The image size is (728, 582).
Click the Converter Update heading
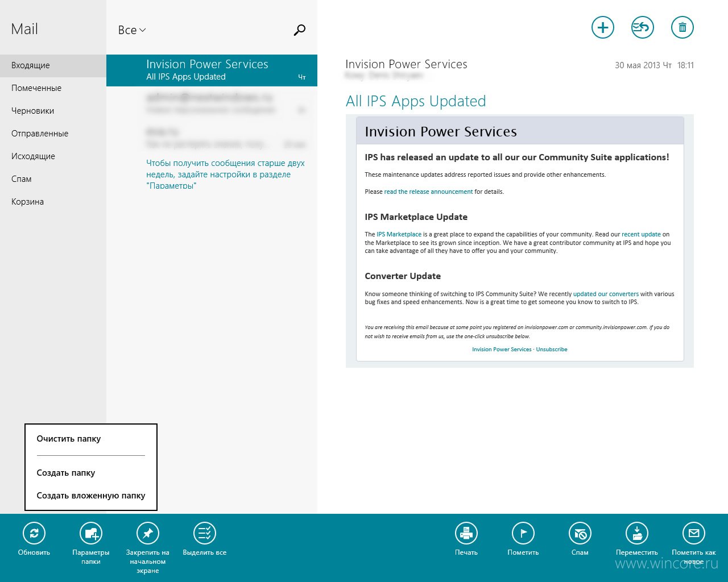pos(403,276)
